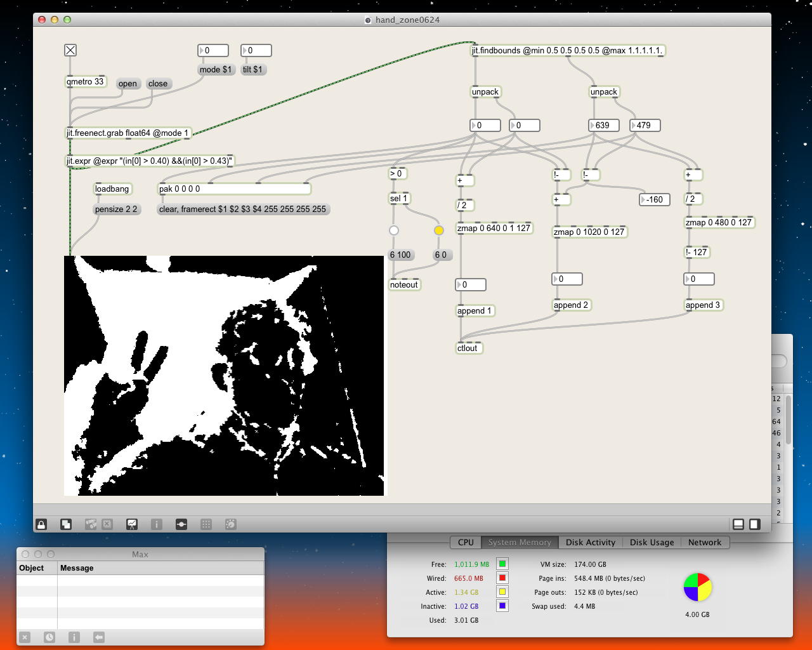Click the number box above mode $1
The height and width of the screenshot is (650, 812).
[x=214, y=50]
